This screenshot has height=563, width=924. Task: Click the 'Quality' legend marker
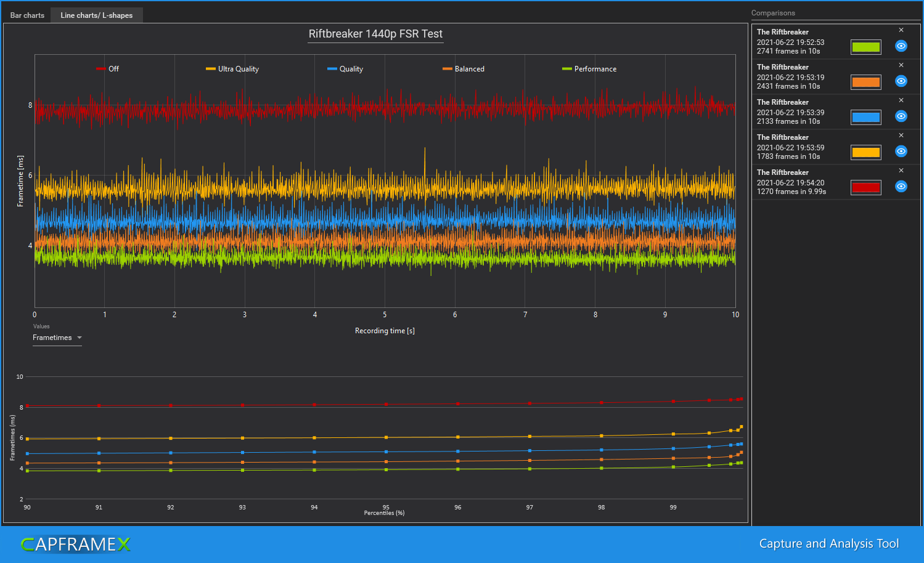tap(332, 69)
